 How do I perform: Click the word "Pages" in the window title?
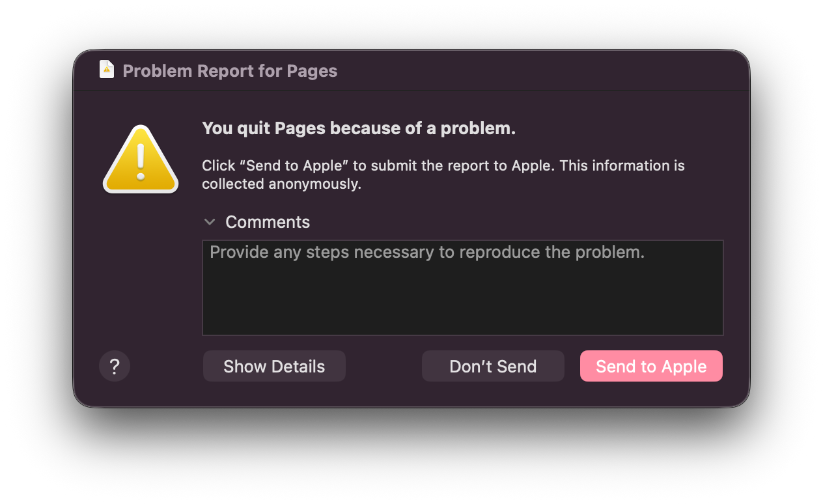(312, 70)
